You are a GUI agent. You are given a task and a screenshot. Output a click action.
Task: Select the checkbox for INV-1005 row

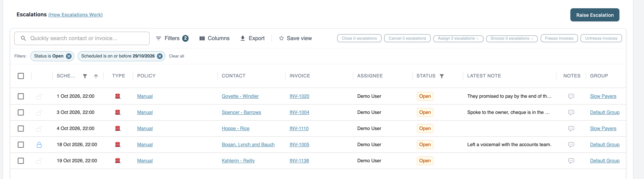(21, 145)
